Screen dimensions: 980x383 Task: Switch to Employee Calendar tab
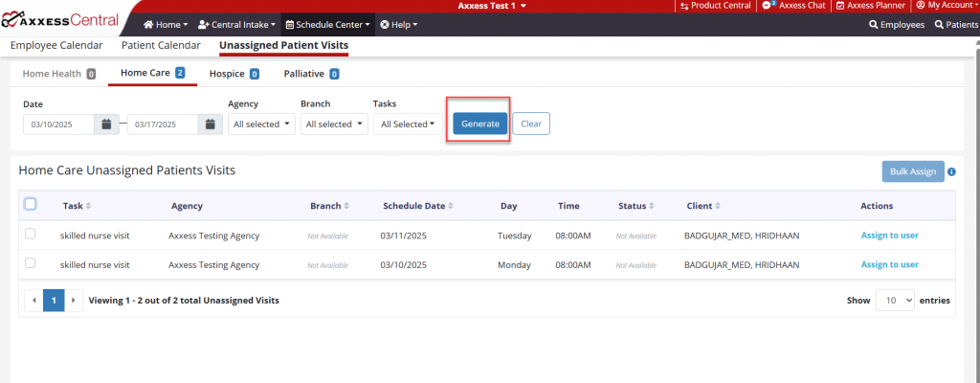(x=56, y=45)
